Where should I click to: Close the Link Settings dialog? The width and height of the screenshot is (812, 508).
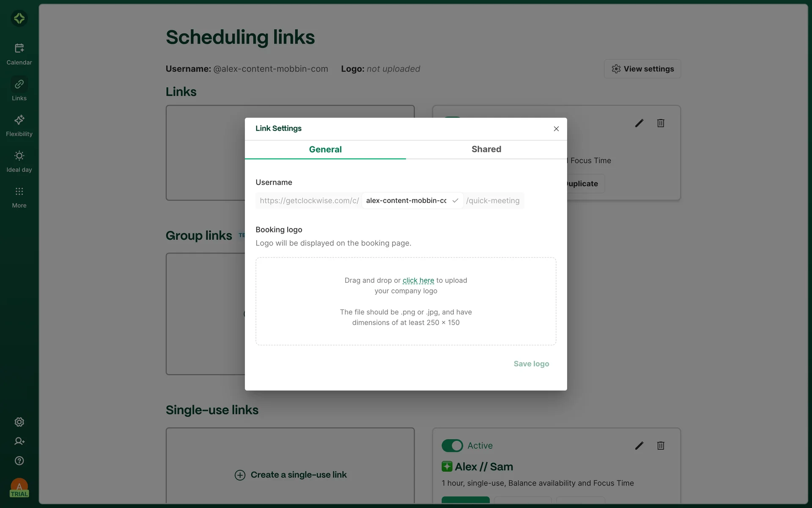(x=556, y=129)
